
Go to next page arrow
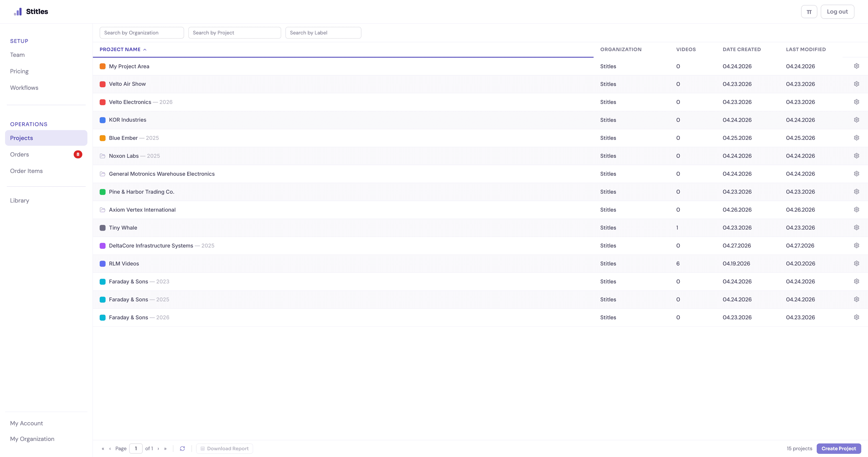158,449
